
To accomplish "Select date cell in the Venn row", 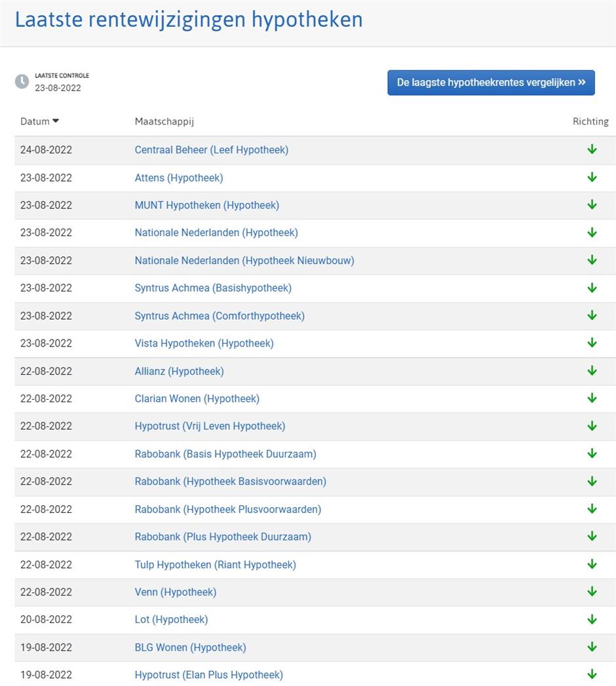I will pyautogui.click(x=46, y=592).
